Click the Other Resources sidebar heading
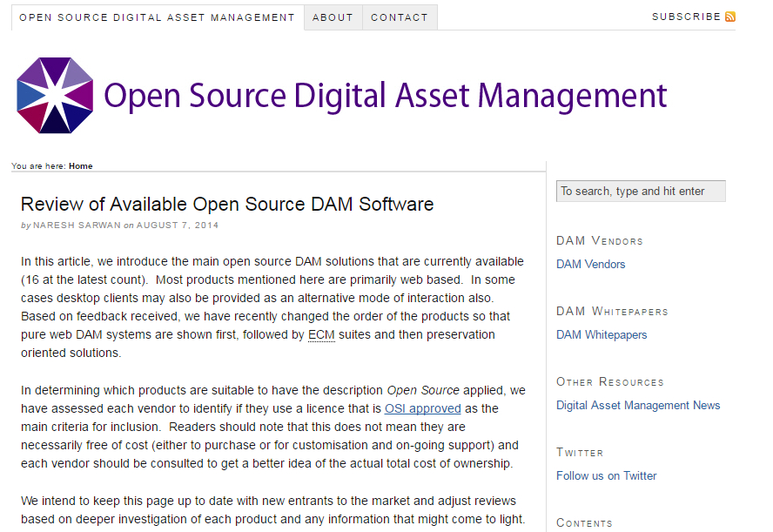The width and height of the screenshot is (773, 532). tap(609, 382)
